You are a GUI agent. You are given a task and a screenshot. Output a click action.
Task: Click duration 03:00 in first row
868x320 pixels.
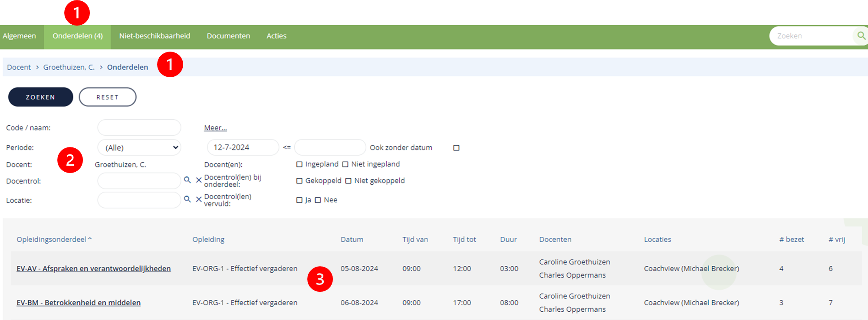coord(509,268)
